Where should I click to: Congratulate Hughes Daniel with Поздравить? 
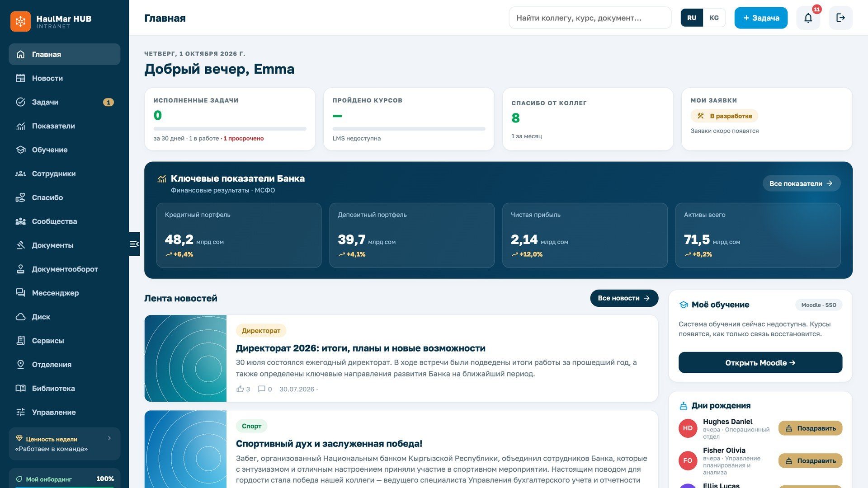[x=811, y=428]
